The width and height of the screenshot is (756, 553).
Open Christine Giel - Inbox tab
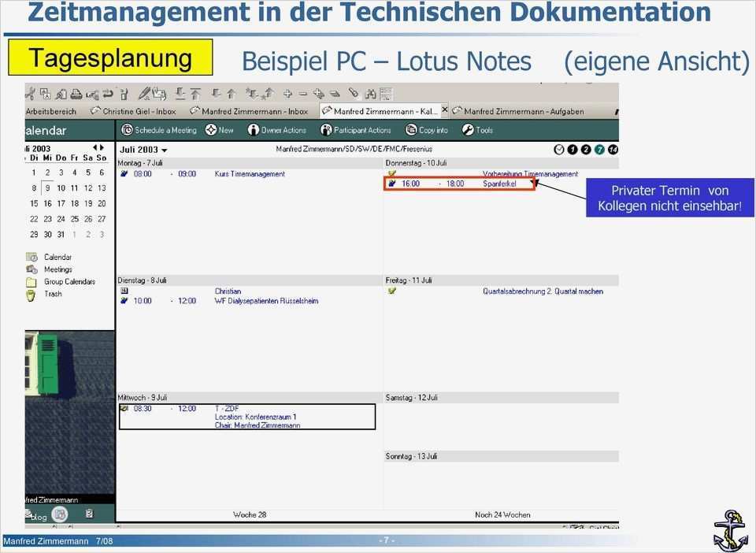coord(134,111)
